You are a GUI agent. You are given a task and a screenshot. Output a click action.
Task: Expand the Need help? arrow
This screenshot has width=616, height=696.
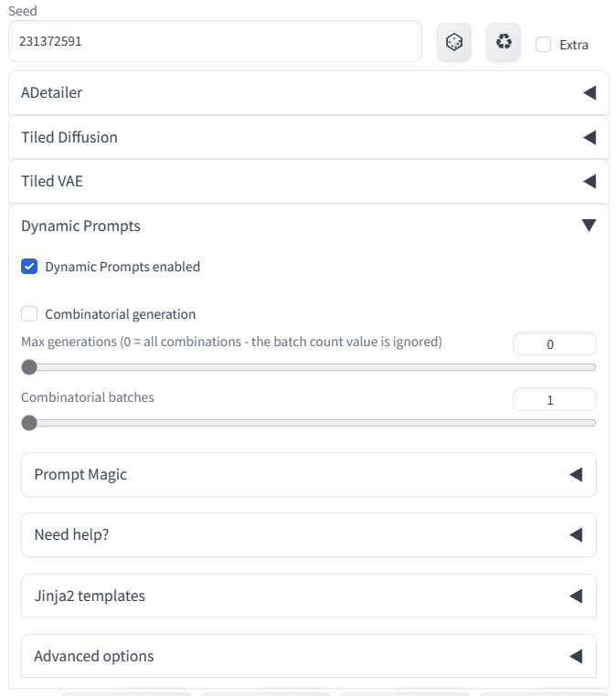576,535
